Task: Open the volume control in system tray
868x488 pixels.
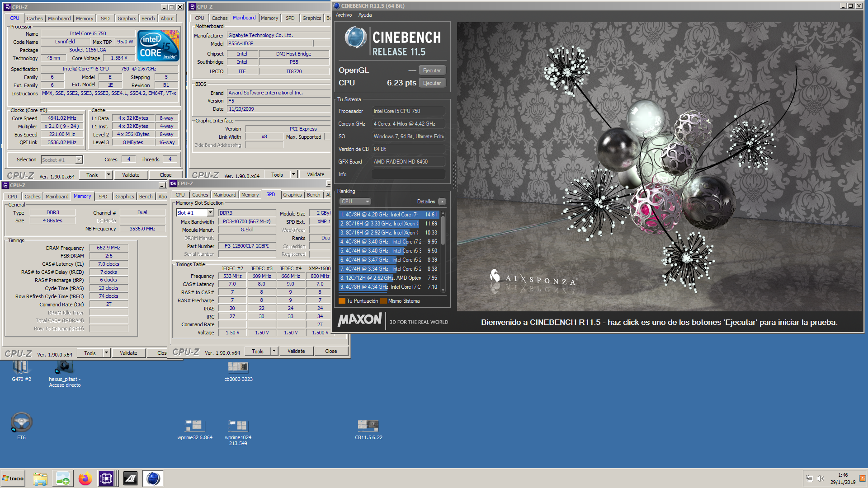Action: click(x=821, y=479)
